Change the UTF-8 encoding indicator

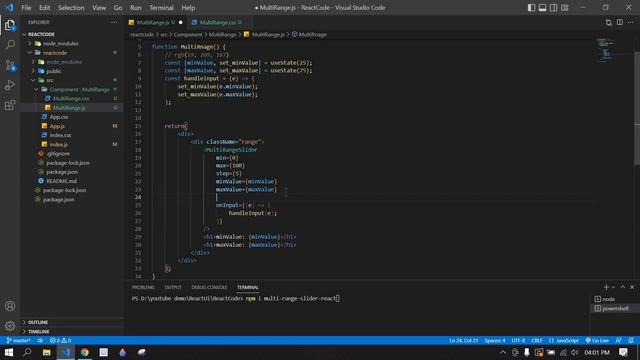coord(518,340)
